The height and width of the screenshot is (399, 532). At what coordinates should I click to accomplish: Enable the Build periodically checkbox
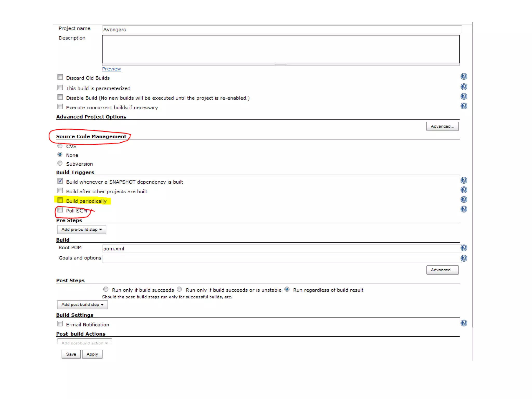[x=60, y=200]
